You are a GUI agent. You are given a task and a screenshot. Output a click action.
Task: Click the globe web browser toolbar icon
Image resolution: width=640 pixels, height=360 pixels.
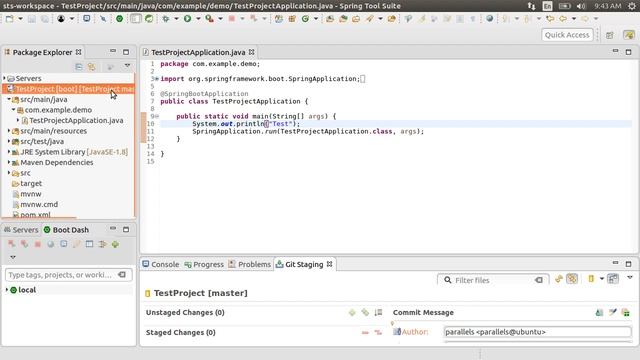[489, 19]
